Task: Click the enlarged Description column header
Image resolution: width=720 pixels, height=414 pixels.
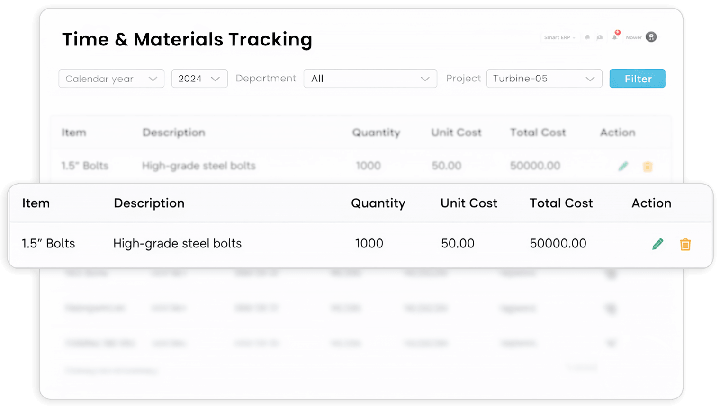Action: (x=149, y=203)
